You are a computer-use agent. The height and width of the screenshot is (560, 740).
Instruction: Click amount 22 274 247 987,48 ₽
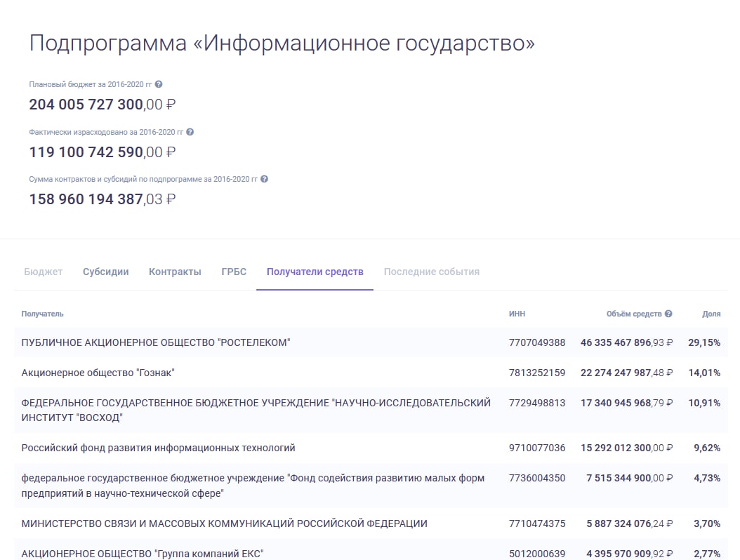coord(627,373)
